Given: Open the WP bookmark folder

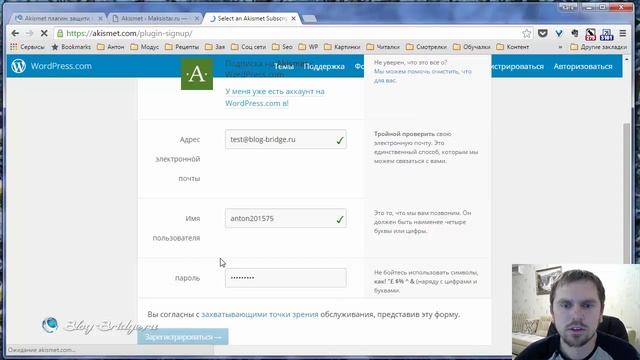Looking at the screenshot, I should [x=308, y=47].
